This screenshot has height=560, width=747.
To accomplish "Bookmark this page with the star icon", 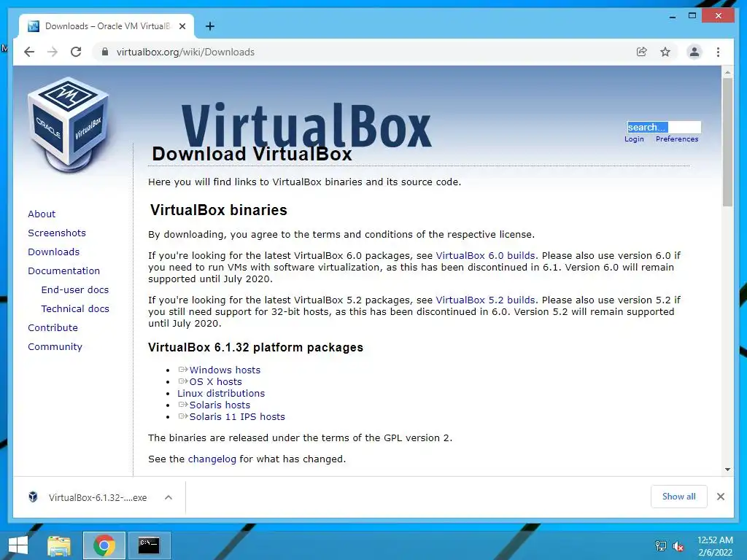I will click(x=665, y=52).
